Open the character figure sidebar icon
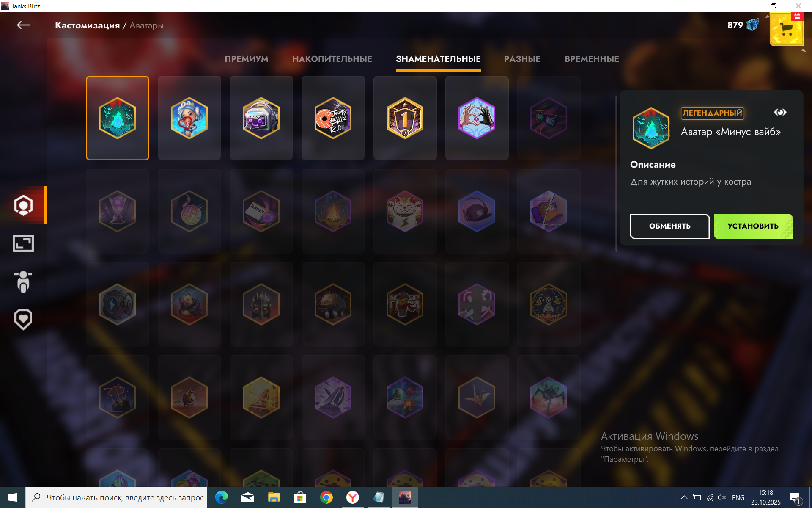The image size is (812, 508). (23, 282)
